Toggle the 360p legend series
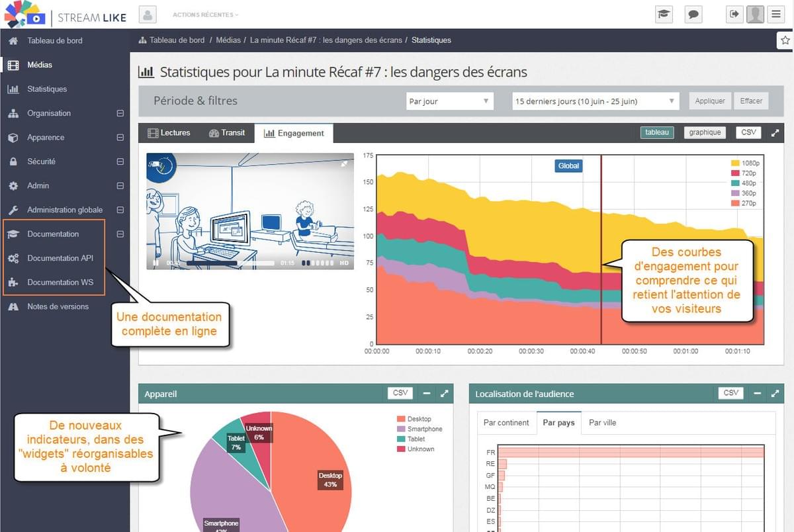This screenshot has height=532, width=794. tap(742, 193)
